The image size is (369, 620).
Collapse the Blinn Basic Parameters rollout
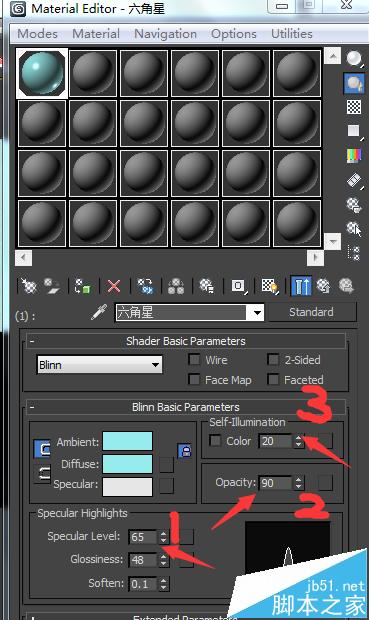click(x=32, y=406)
